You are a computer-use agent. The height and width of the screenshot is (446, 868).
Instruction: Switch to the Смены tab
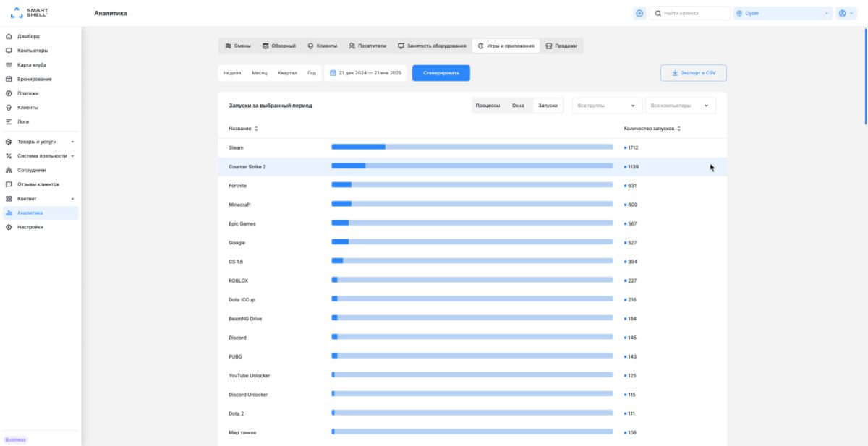238,46
